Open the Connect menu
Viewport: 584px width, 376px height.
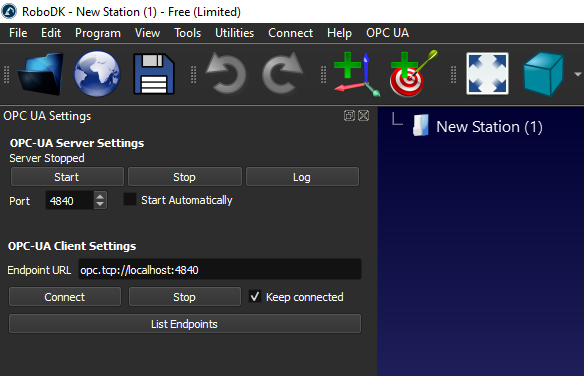(290, 33)
